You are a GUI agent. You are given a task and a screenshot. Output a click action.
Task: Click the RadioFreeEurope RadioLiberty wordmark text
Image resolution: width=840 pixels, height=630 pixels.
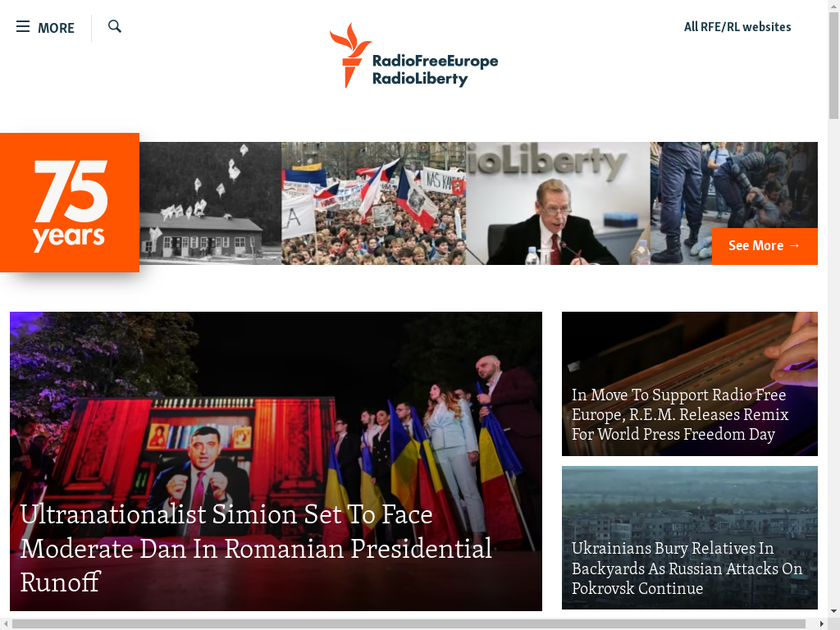(435, 70)
